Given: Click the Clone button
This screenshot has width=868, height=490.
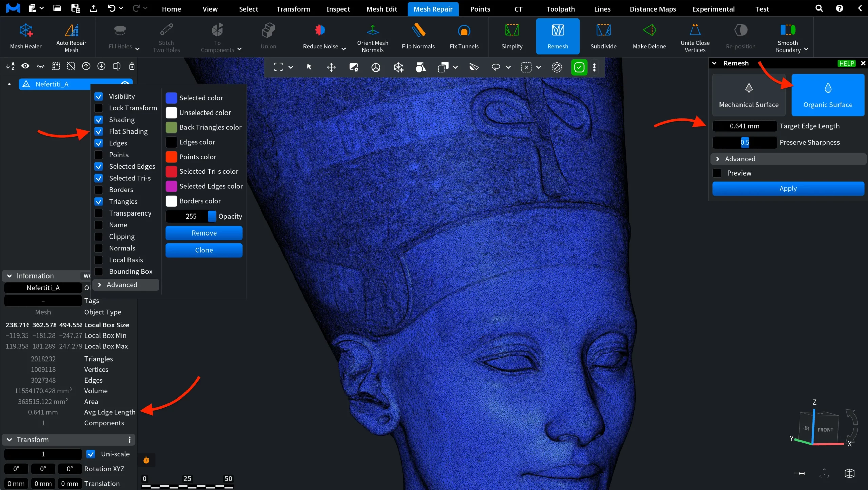Looking at the screenshot, I should (204, 250).
